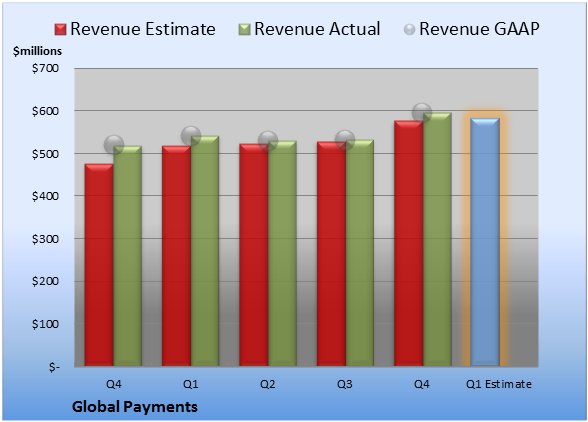Click the "Global Payments" chart title

[x=135, y=407]
